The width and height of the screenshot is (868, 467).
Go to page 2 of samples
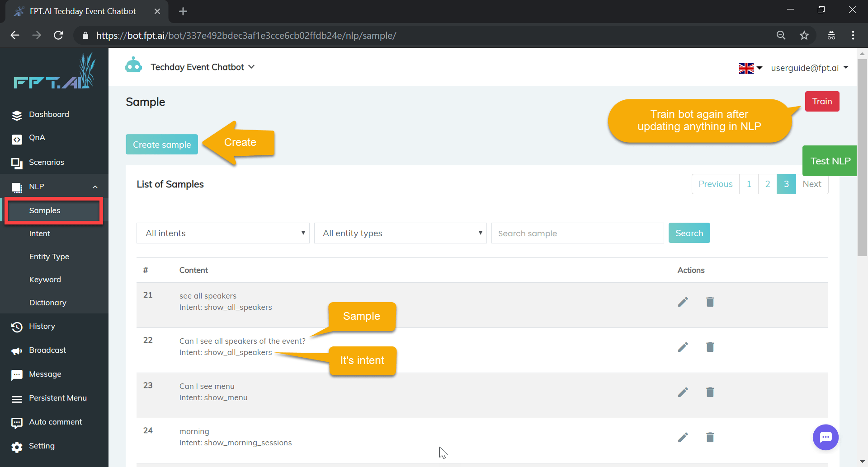768,184
